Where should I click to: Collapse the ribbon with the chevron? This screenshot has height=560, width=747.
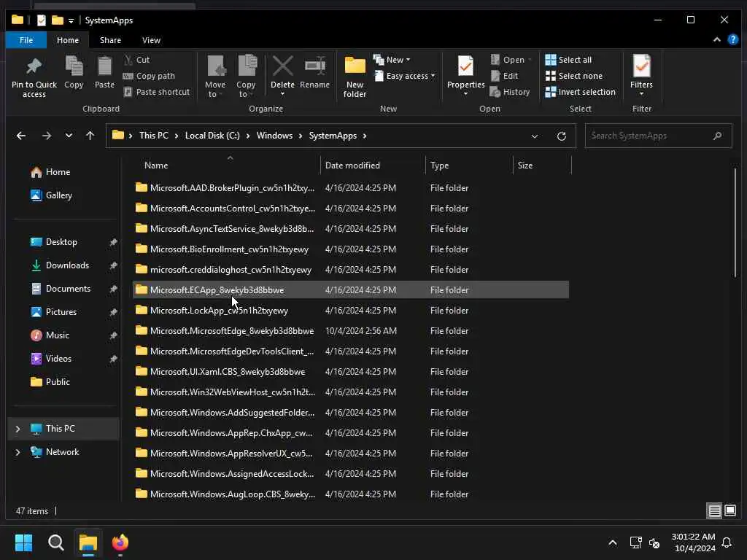[x=716, y=40]
